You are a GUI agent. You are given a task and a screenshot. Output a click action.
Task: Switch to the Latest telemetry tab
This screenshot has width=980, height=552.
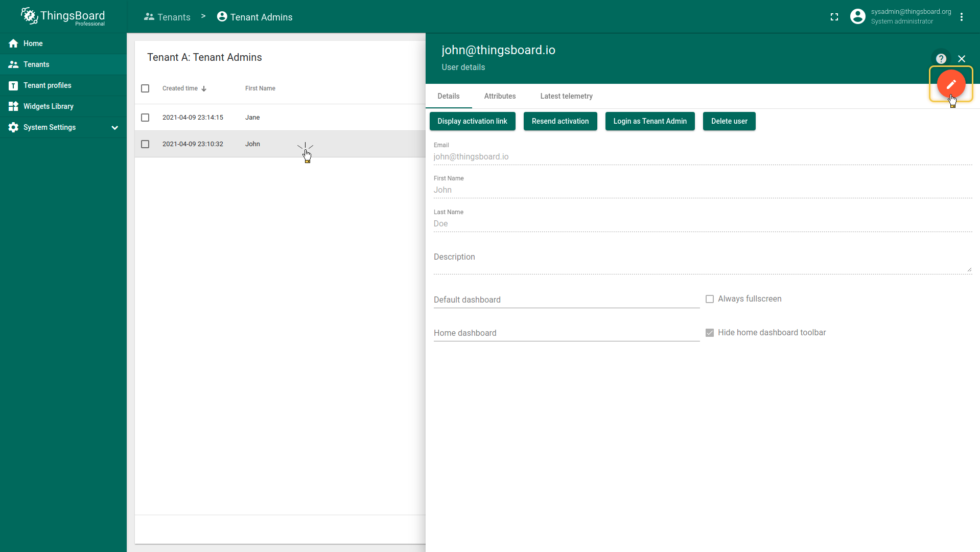[x=566, y=96]
